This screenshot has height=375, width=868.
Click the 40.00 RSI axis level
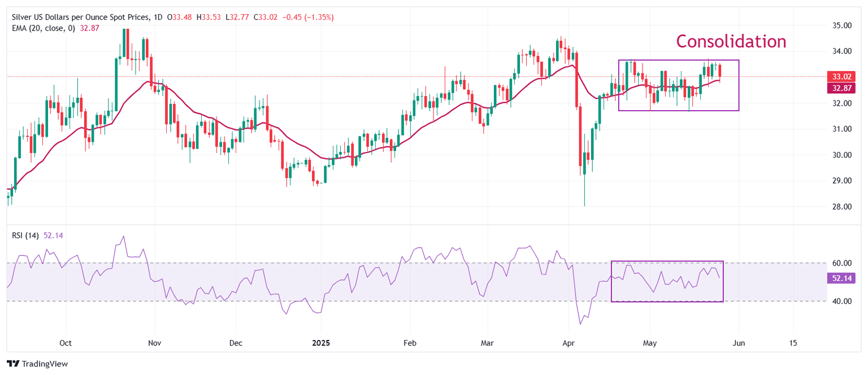pyautogui.click(x=841, y=301)
